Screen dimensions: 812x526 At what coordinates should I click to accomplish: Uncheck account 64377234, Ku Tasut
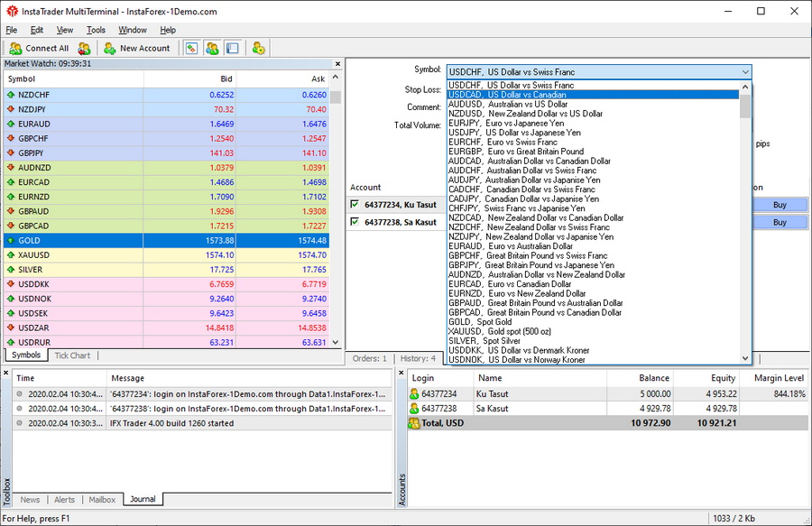(355, 205)
